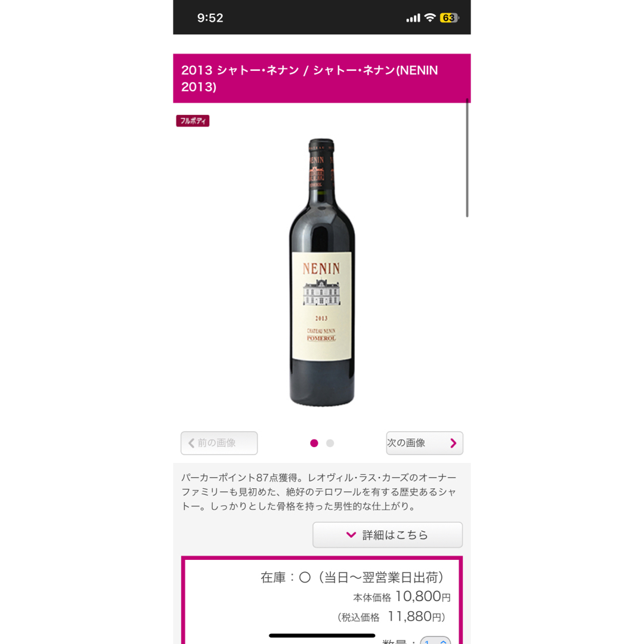Screen dimensions: 644x644
Task: Tap the Wi-Fi icon in status bar
Action: coord(429,18)
